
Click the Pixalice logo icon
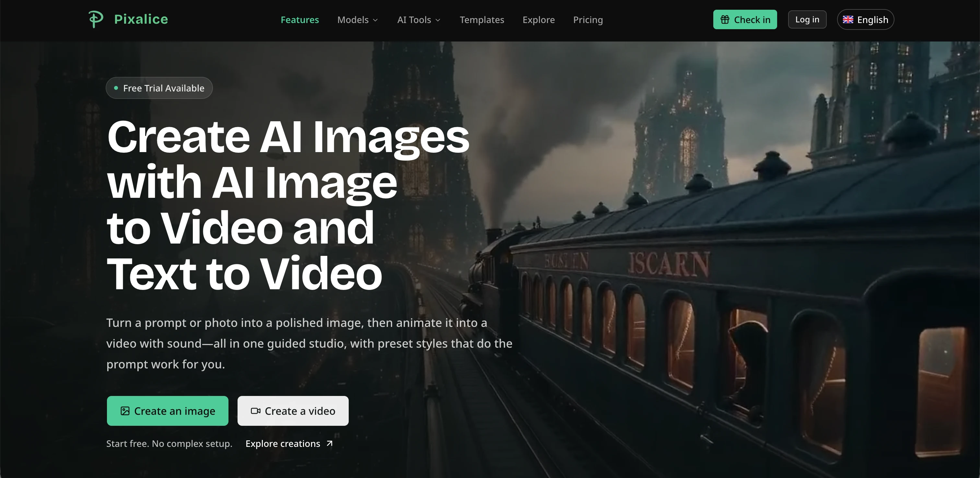click(x=96, y=19)
